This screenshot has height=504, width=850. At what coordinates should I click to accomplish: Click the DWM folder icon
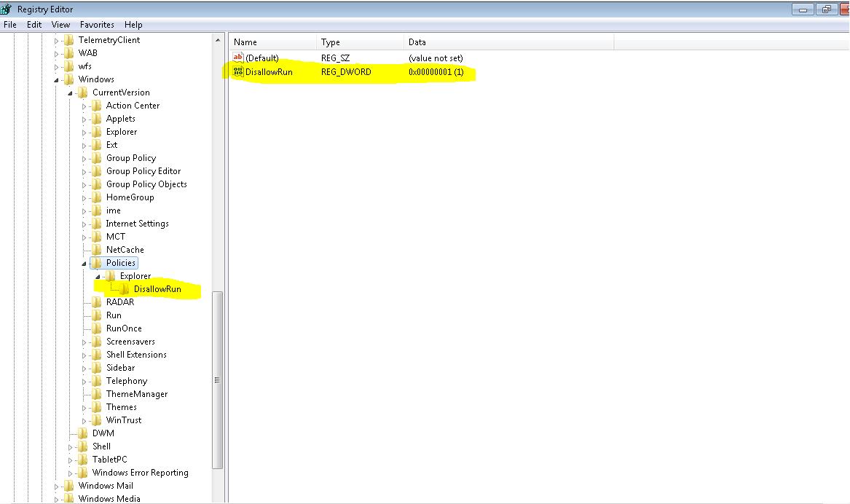[x=83, y=433]
